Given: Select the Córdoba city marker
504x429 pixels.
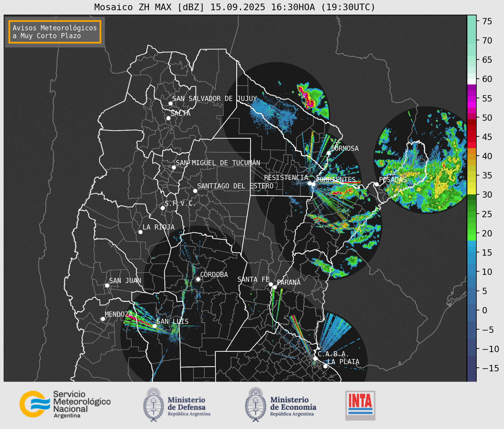Looking at the screenshot, I should click(x=198, y=279).
